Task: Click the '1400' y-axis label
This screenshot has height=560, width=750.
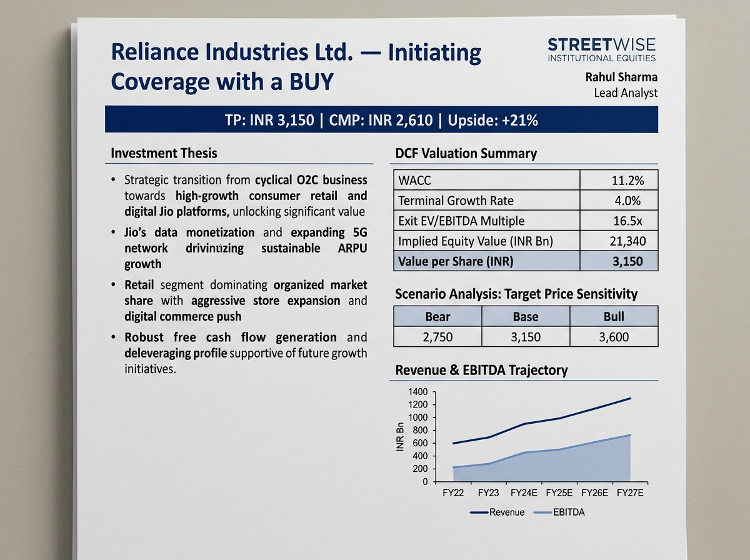Action: pyautogui.click(x=417, y=391)
